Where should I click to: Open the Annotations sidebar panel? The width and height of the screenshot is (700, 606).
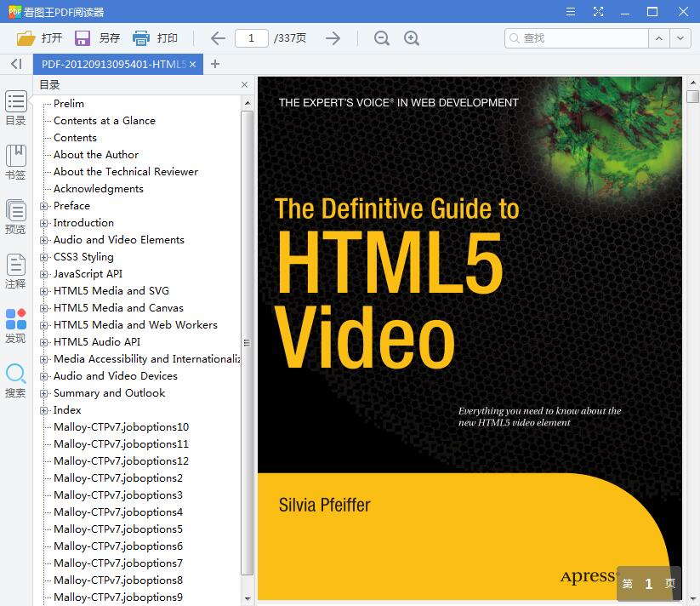click(15, 271)
